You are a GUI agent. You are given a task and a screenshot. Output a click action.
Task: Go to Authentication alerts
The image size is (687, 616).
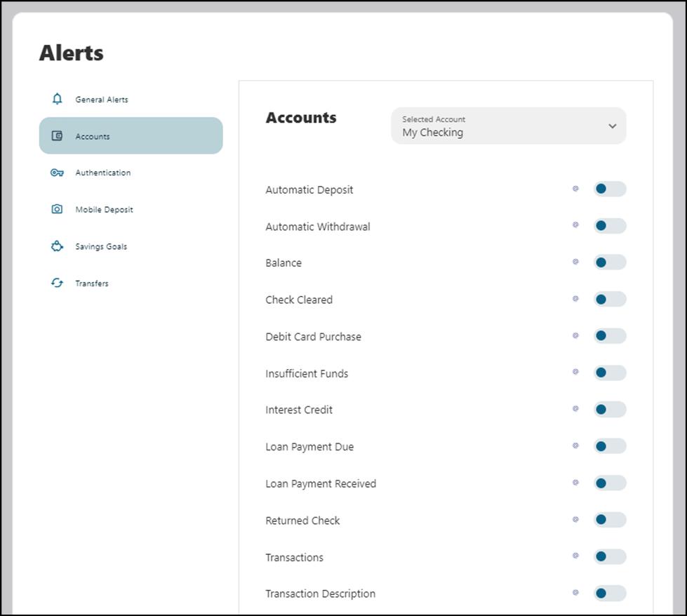click(x=131, y=173)
